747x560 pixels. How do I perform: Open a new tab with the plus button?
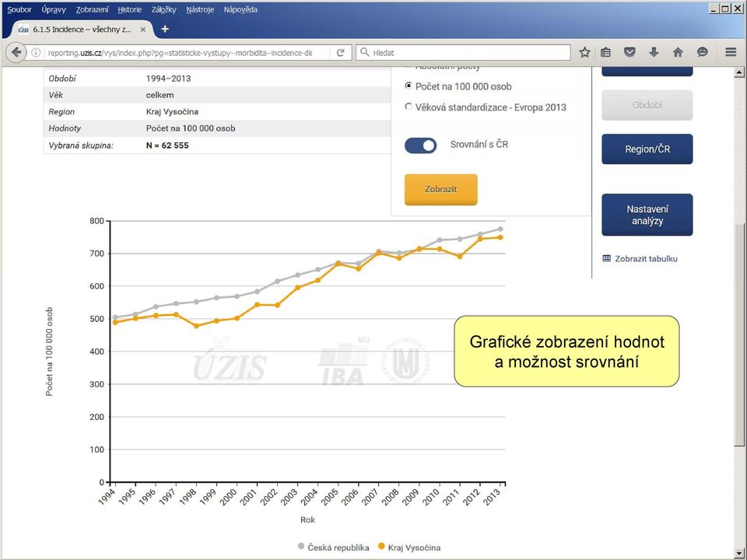(165, 29)
